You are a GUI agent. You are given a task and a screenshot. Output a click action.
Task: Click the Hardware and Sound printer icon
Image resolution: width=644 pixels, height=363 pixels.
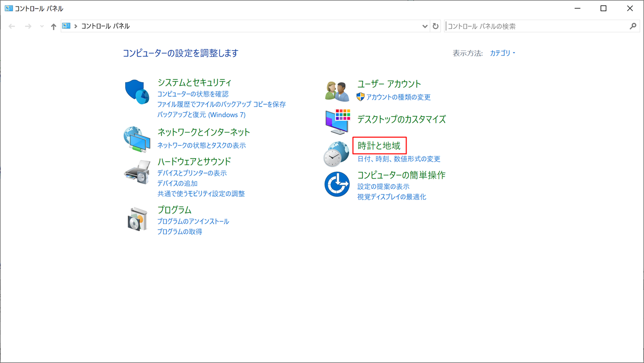point(137,172)
